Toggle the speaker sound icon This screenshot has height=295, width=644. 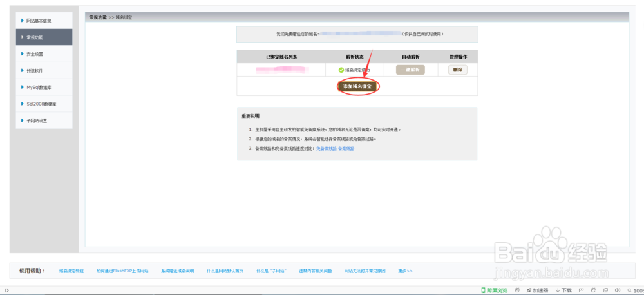(618, 290)
